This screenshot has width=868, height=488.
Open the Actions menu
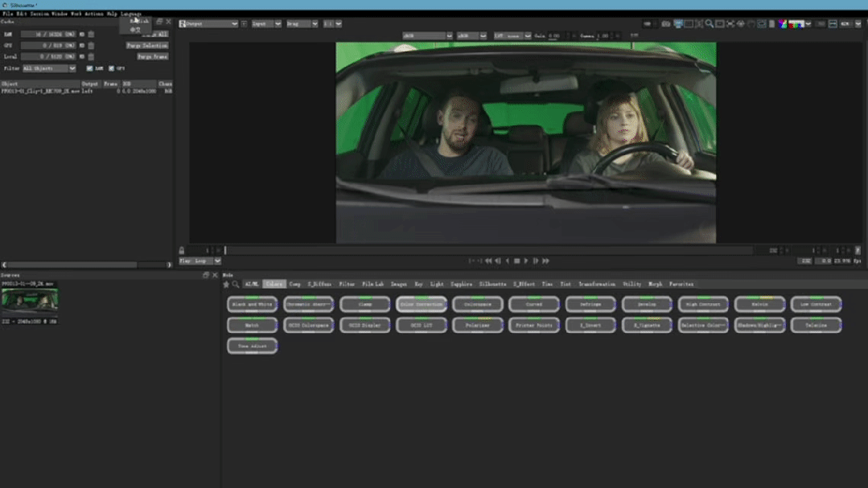click(93, 14)
